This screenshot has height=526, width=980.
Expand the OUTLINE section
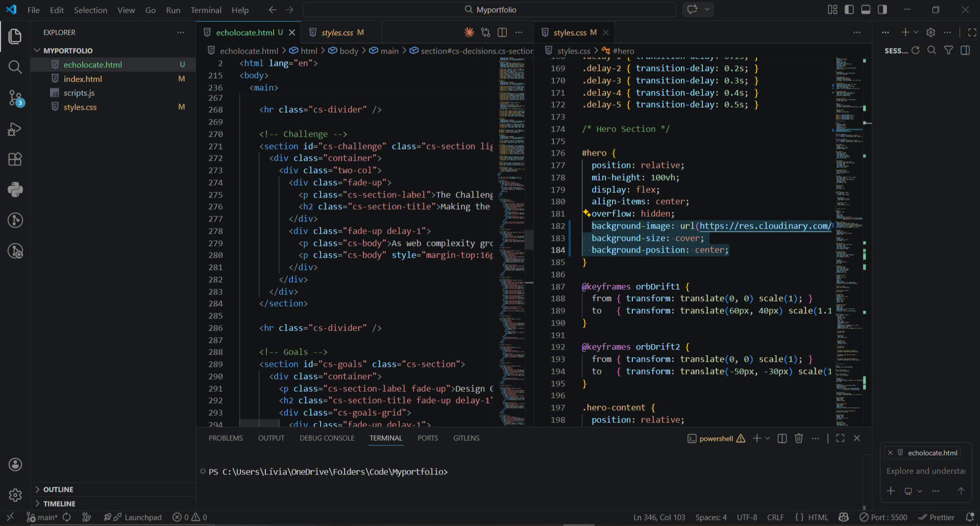click(58, 489)
